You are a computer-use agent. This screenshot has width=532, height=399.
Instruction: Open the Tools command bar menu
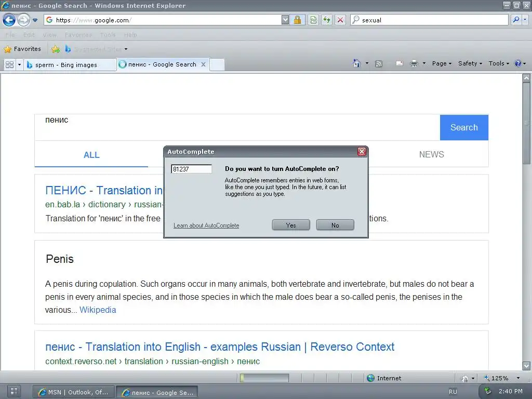pos(499,63)
